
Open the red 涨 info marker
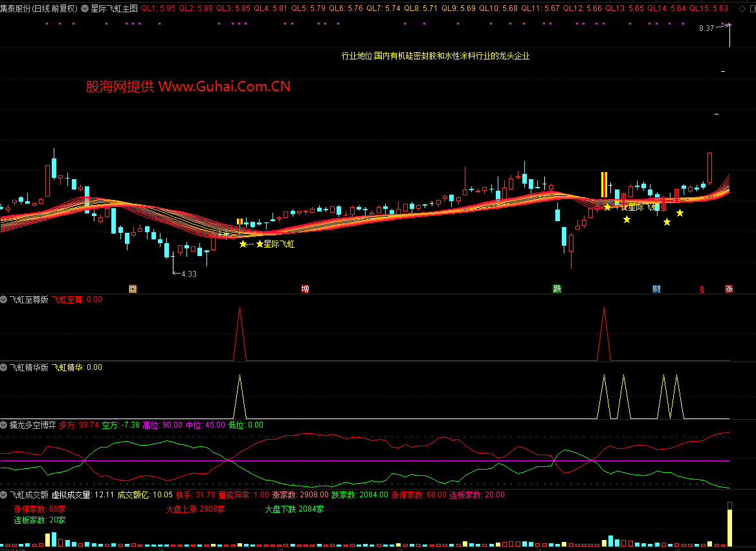tap(729, 289)
